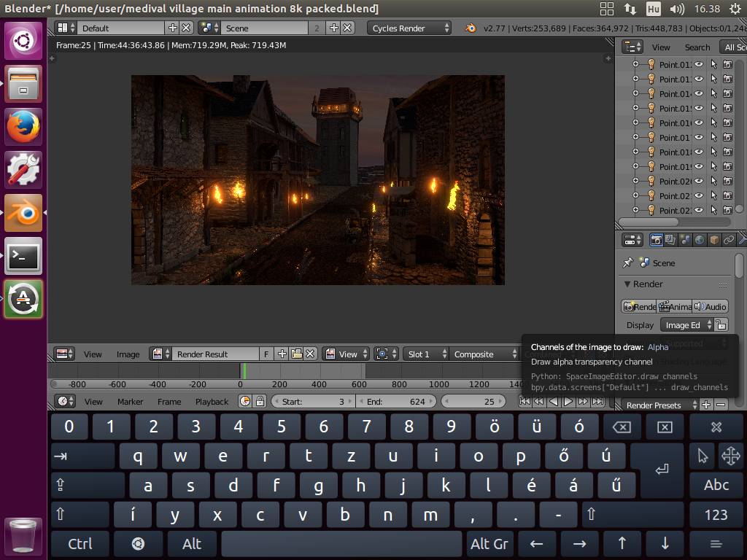747x560 pixels.
Task: Click the lamp icon of Point.014
Action: click(x=651, y=93)
